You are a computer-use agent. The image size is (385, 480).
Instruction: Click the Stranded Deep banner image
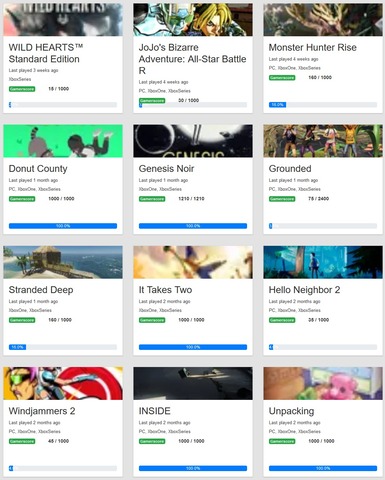coord(63,262)
